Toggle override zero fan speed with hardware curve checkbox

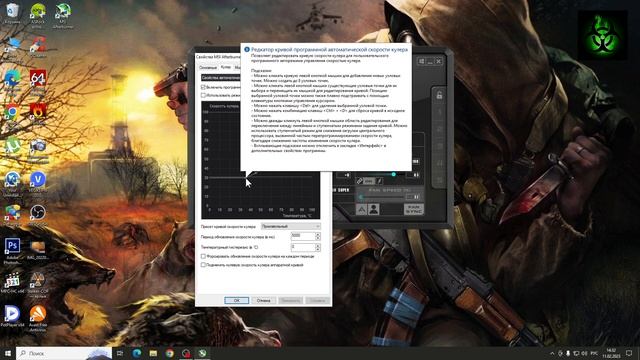coord(203,265)
